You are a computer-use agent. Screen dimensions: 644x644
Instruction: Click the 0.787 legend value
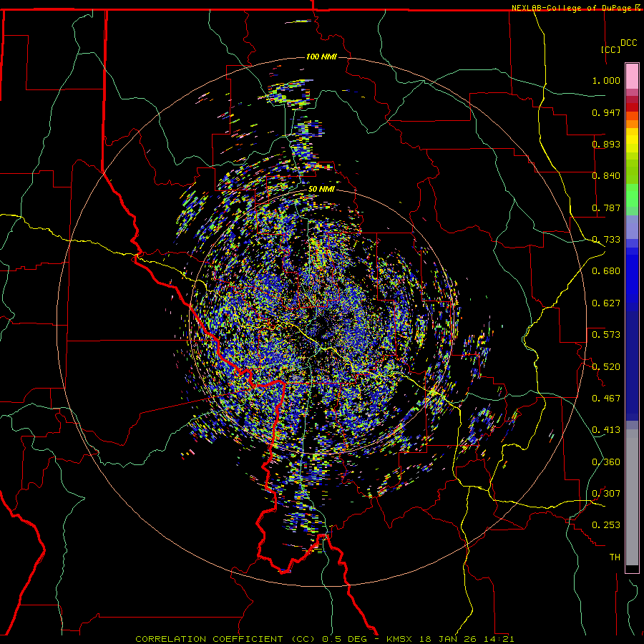tap(606, 208)
